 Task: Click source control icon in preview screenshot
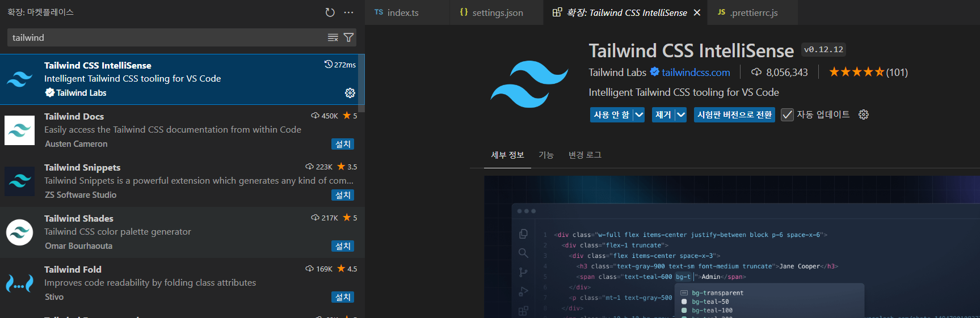pos(523,272)
